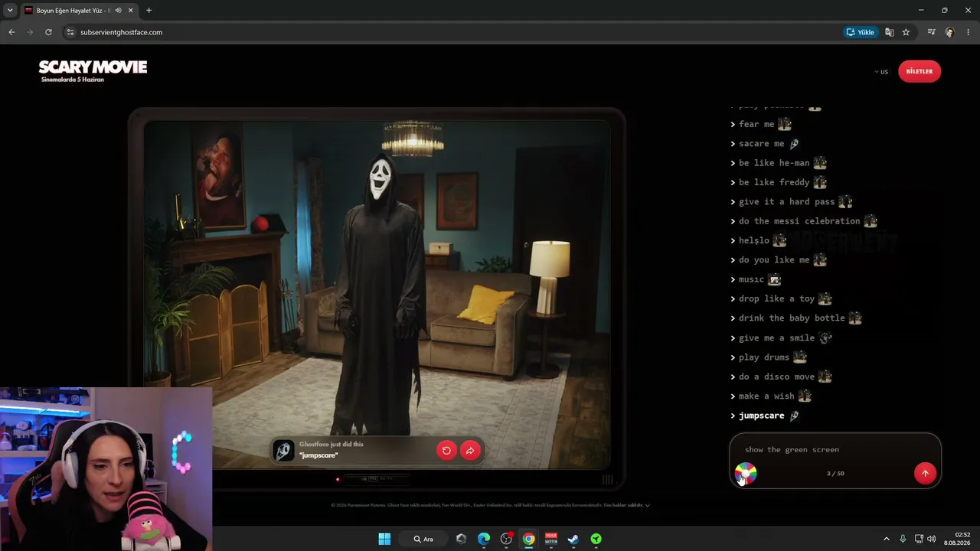The height and width of the screenshot is (551, 980).
Task: Open the tab search dropdown arrow
Action: pos(10,11)
